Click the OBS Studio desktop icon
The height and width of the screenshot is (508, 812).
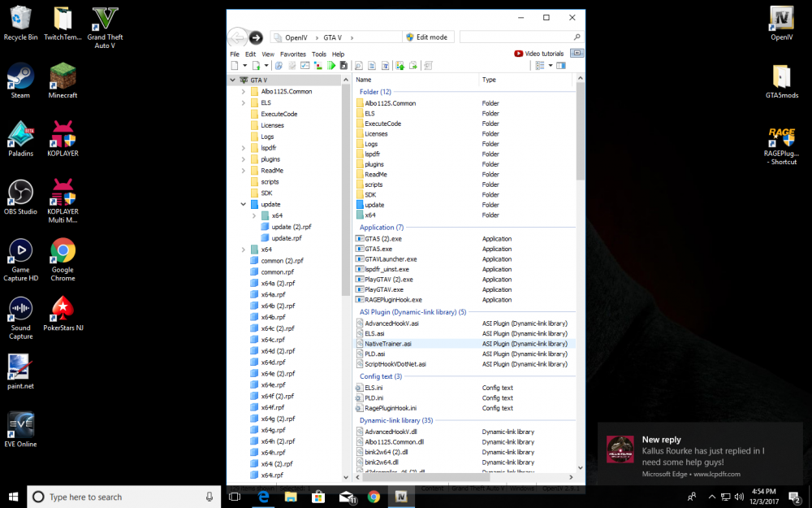(20, 197)
